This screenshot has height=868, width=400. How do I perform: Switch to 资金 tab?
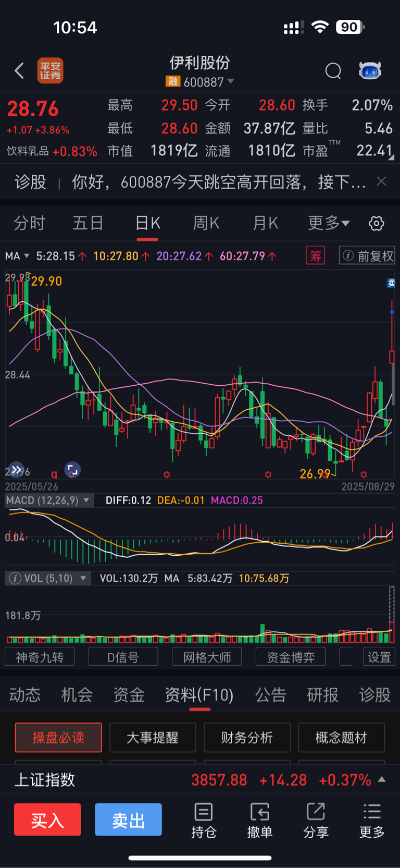tap(129, 695)
